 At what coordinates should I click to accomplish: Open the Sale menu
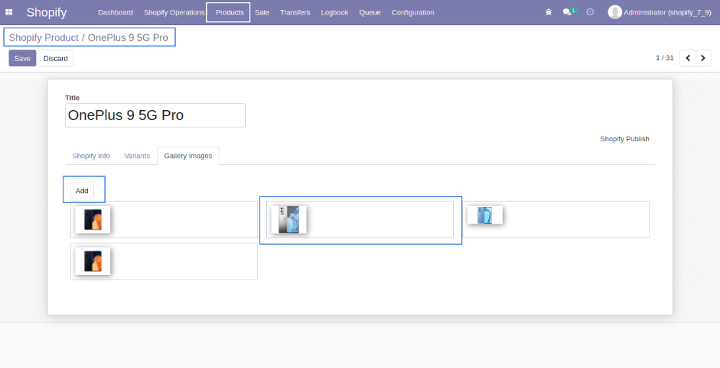click(262, 12)
